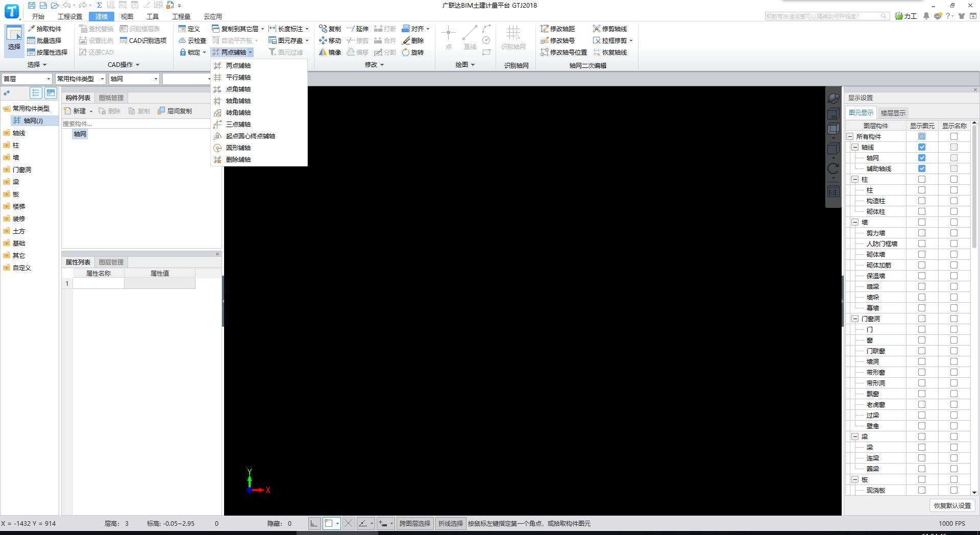
Task: Click 恢复默认设置 button
Action: pyautogui.click(x=952, y=505)
